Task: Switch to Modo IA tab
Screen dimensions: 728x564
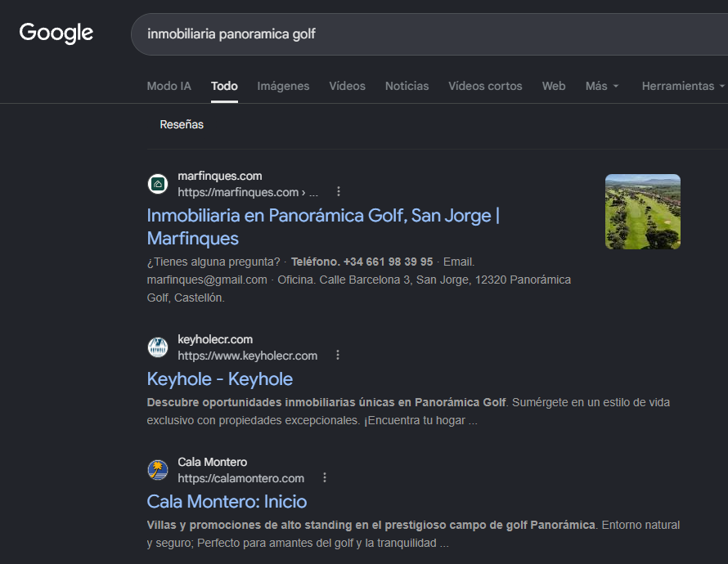Action: click(169, 87)
